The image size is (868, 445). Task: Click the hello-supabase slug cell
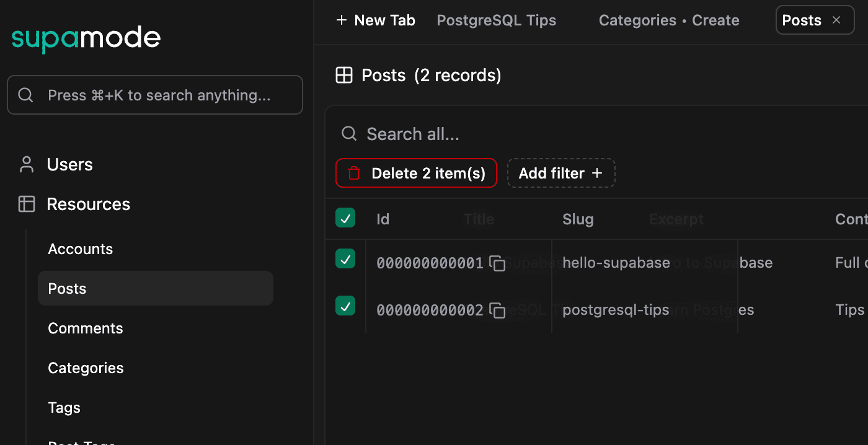(616, 263)
